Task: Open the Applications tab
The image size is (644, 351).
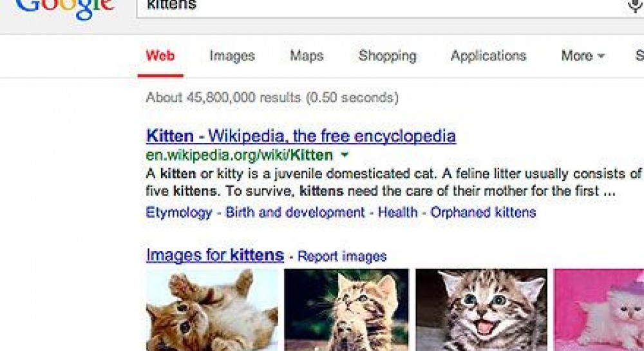Action: click(x=488, y=56)
